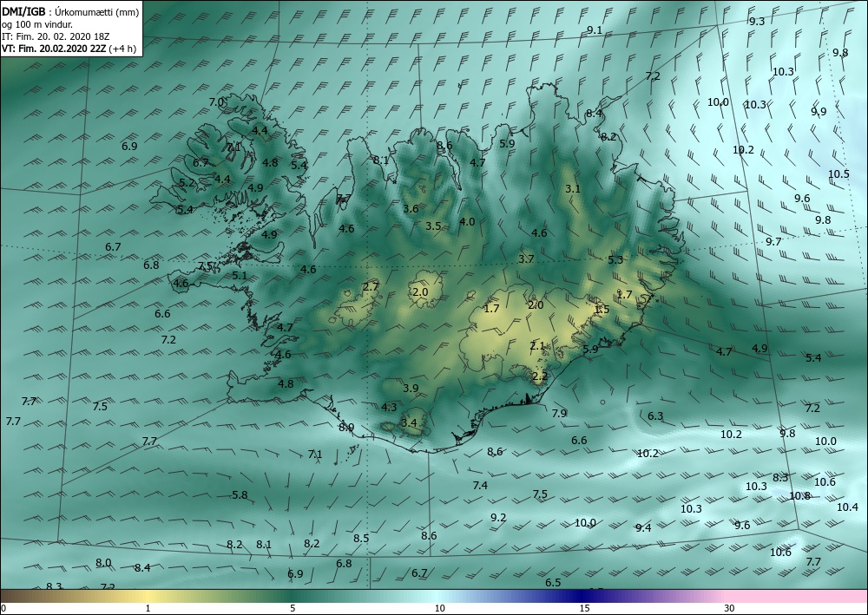Click the 3.5 value on the map
Viewport: 868px width, 615px height.
pos(433,226)
